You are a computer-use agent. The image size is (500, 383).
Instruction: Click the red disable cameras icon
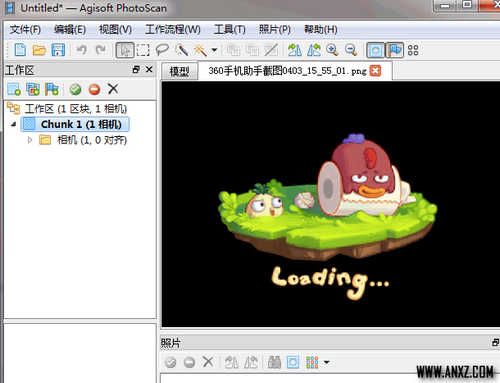94,89
